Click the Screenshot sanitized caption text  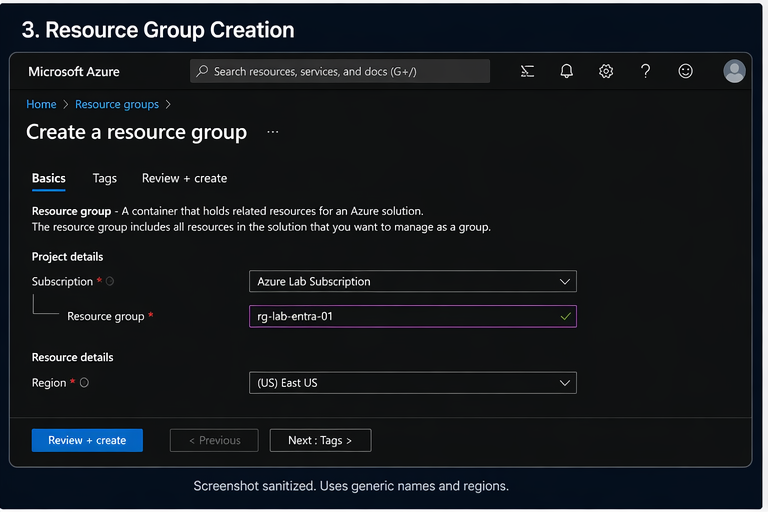pyautogui.click(x=351, y=486)
